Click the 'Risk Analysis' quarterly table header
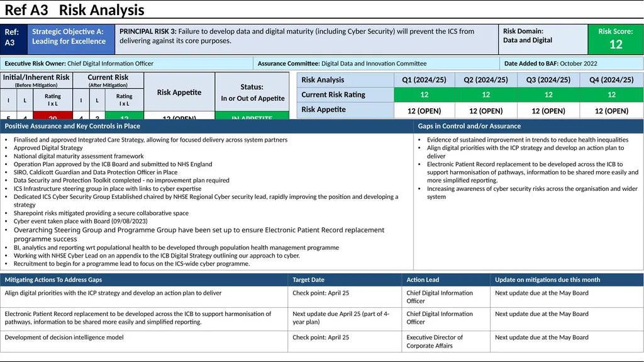 tap(345, 80)
